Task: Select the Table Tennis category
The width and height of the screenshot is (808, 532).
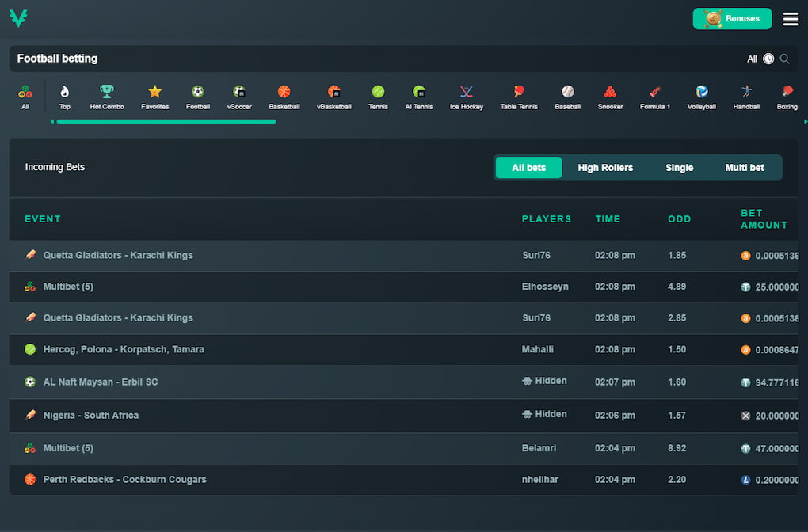Action: point(518,97)
